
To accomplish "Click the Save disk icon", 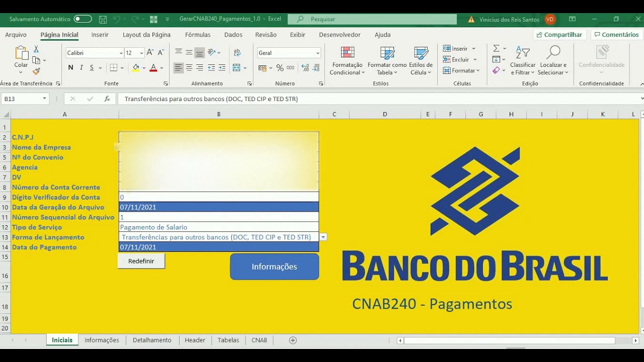I will [103, 19].
